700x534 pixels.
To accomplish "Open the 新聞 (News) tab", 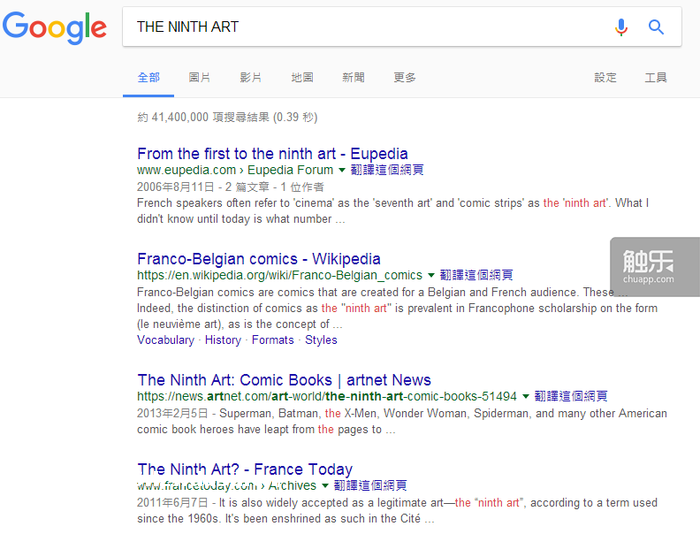I will 353,77.
